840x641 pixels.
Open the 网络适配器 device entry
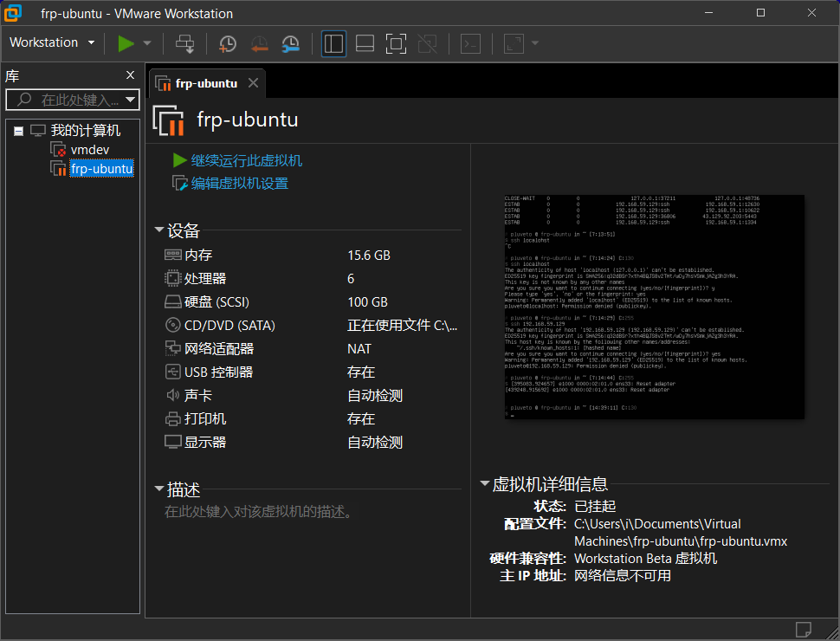pyautogui.click(x=218, y=349)
